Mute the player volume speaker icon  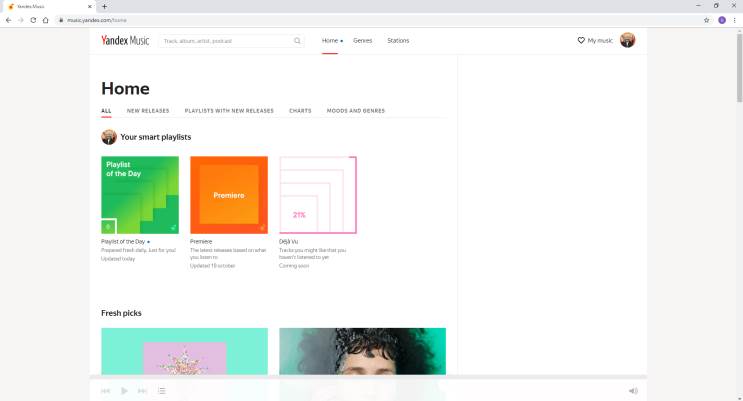(633, 391)
